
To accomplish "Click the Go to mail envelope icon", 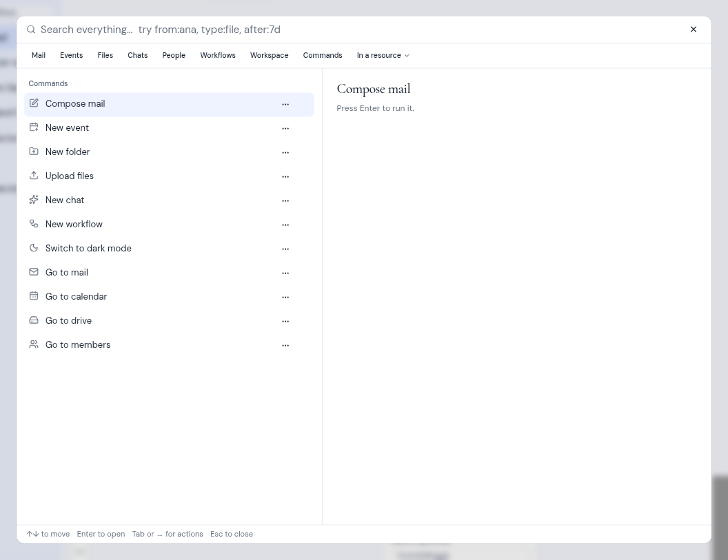I will tap(34, 272).
